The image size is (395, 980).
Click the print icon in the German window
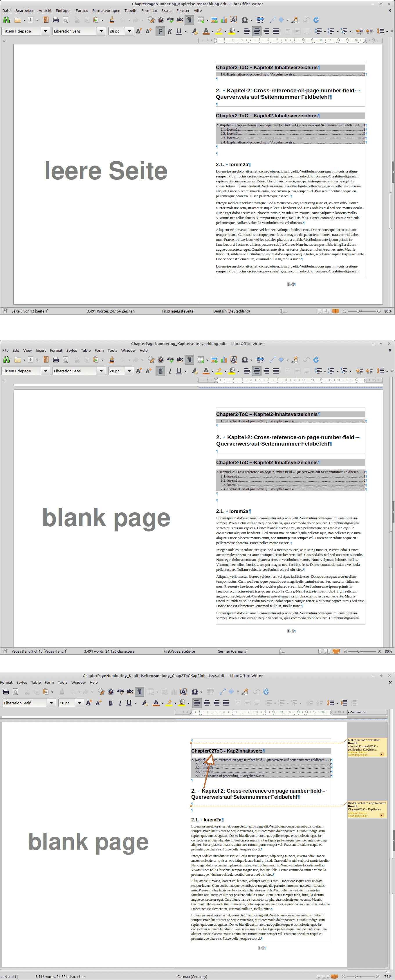55,20
